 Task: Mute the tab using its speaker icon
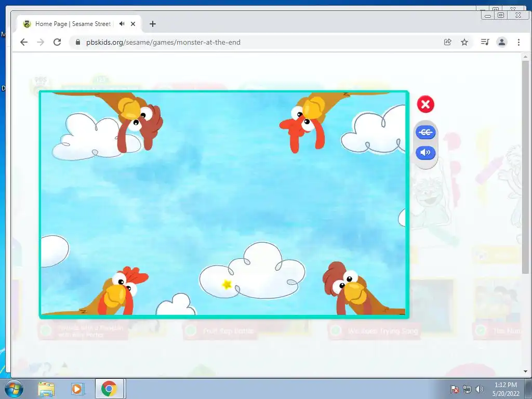(122, 24)
